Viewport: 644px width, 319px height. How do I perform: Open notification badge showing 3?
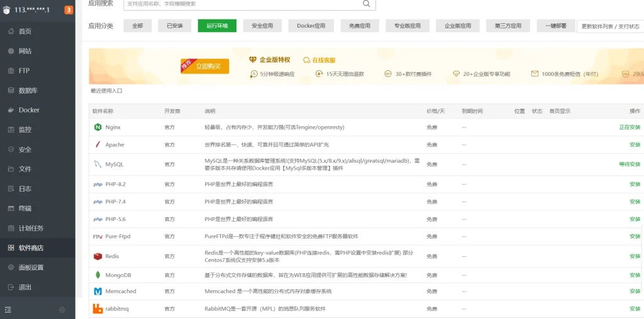click(x=69, y=10)
